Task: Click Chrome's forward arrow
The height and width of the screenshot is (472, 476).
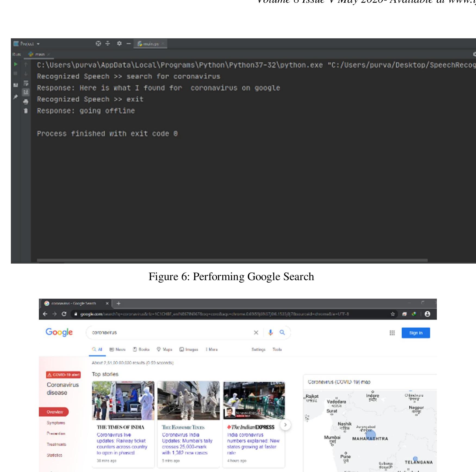Action: (x=55, y=314)
